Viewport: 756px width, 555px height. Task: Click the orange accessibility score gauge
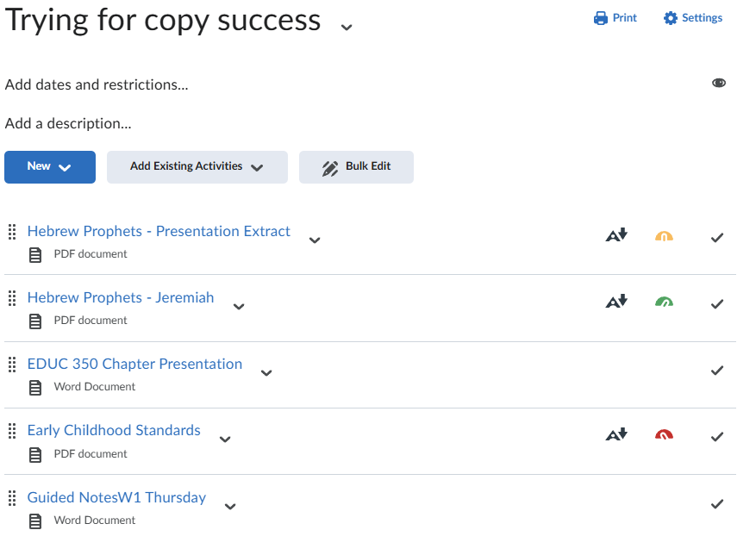tap(664, 236)
